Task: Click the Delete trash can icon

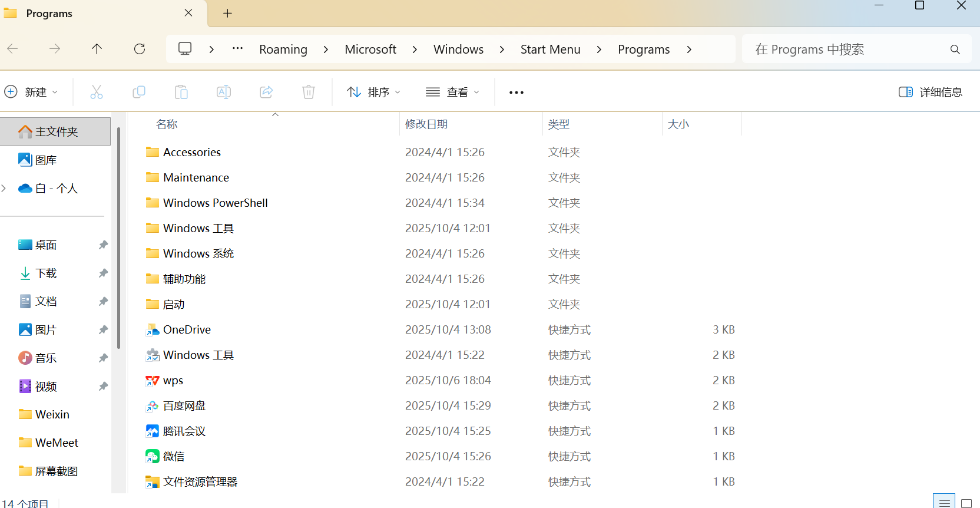Action: point(309,92)
